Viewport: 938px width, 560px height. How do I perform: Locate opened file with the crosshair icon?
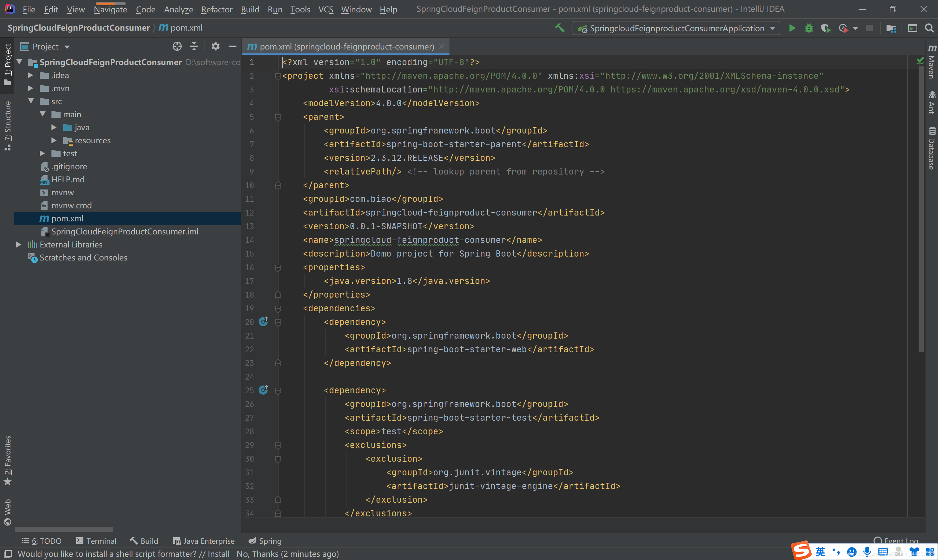pos(177,47)
